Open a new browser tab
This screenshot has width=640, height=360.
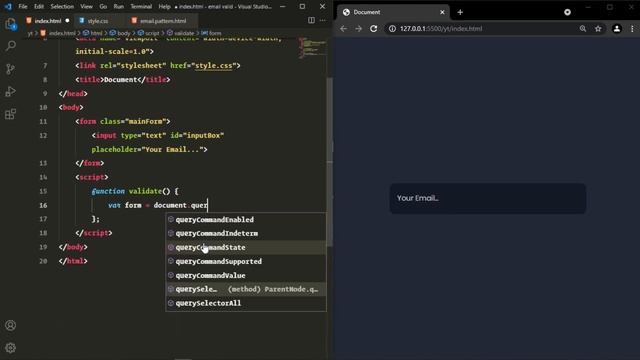(460, 12)
